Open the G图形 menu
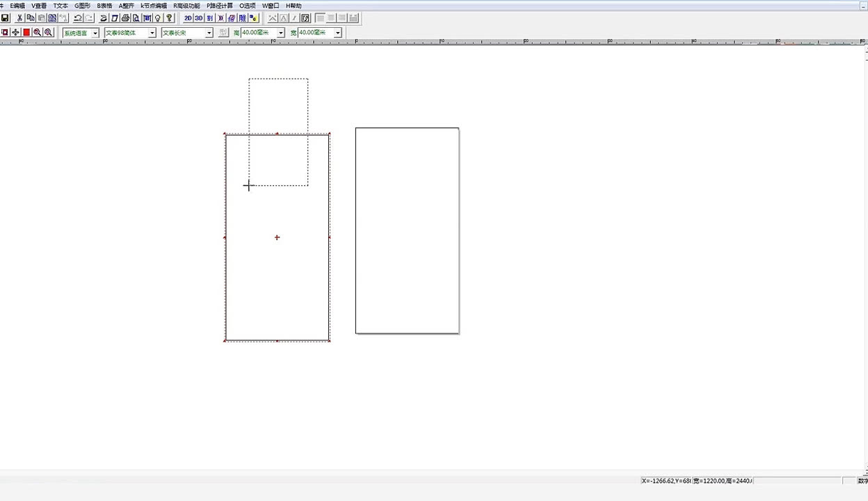Viewport: 868px width, 501px height. coord(82,6)
